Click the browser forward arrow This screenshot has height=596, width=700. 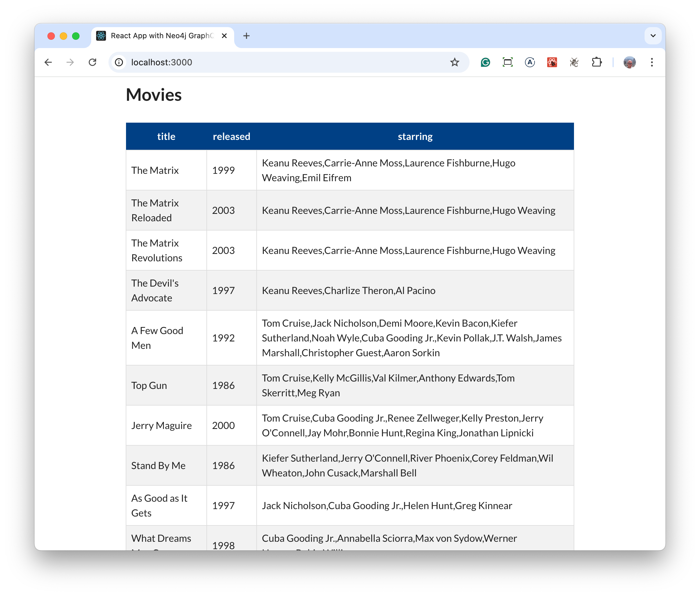(x=70, y=62)
